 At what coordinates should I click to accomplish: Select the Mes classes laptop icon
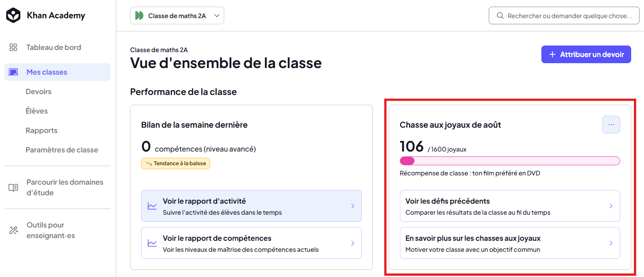point(13,72)
